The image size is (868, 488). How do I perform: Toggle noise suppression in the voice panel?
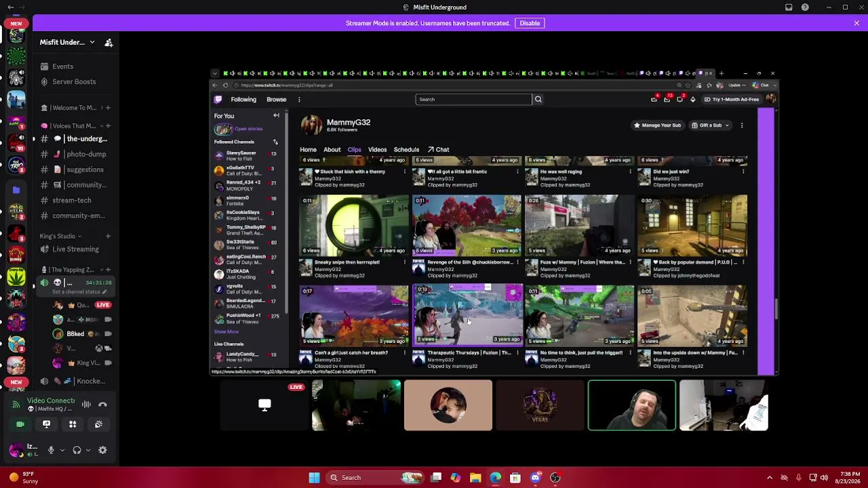pyautogui.click(x=86, y=405)
